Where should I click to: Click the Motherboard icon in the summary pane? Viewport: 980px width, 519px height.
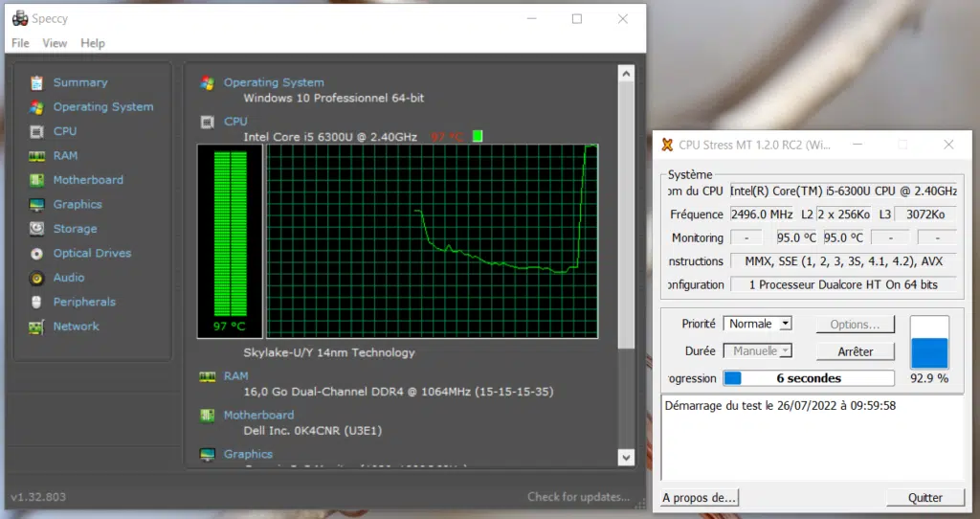208,416
